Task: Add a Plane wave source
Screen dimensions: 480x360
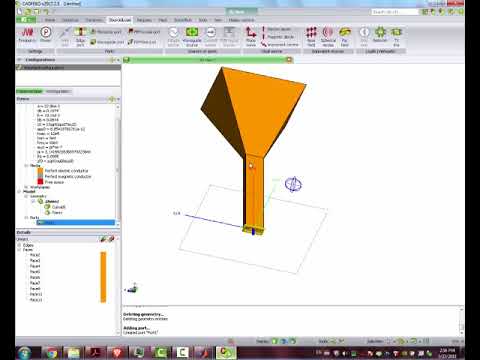Action: click(251, 36)
